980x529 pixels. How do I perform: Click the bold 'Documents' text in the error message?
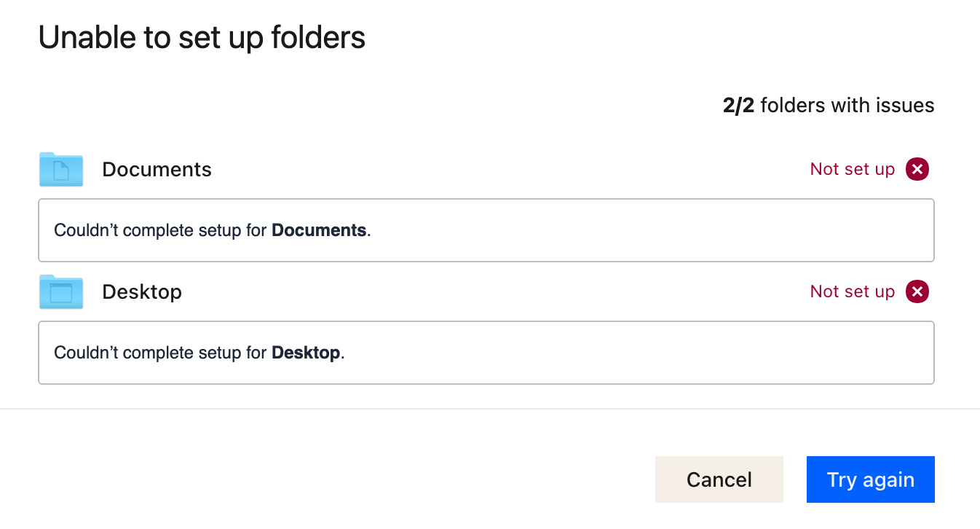[319, 230]
